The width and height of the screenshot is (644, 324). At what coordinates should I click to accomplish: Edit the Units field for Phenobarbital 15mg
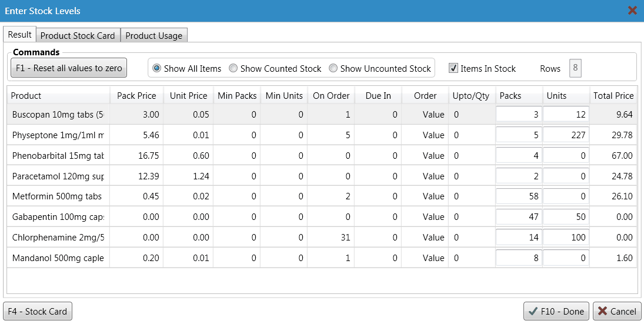click(566, 155)
